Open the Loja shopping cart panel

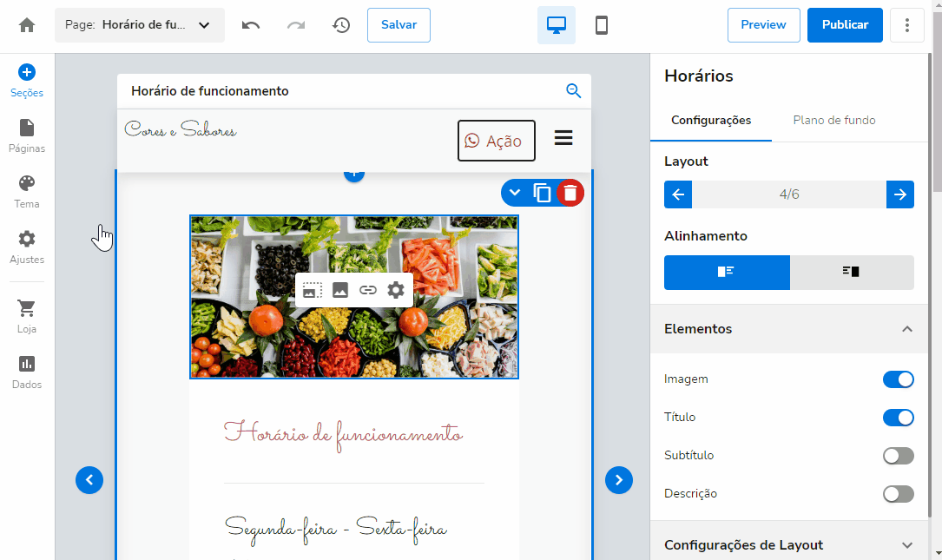[26, 317]
